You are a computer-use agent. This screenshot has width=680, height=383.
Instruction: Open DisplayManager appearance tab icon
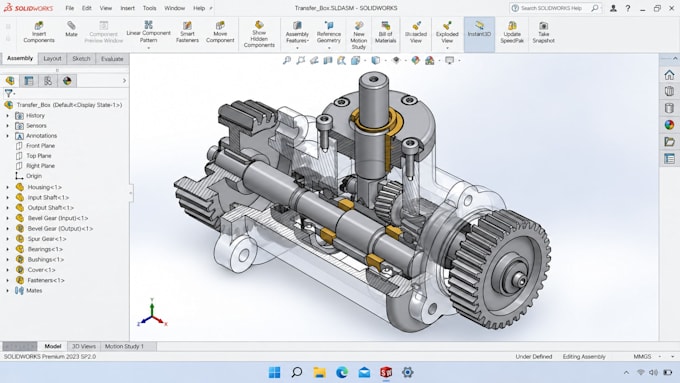[x=67, y=81]
